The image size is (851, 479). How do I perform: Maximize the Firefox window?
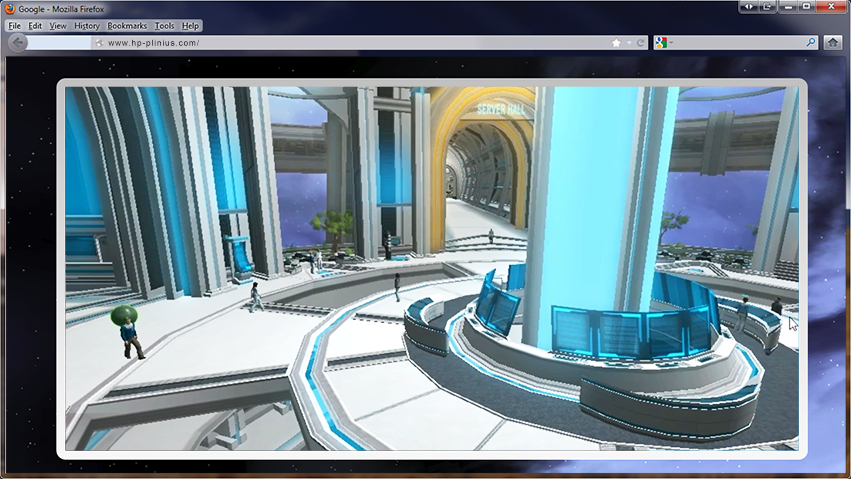[806, 7]
